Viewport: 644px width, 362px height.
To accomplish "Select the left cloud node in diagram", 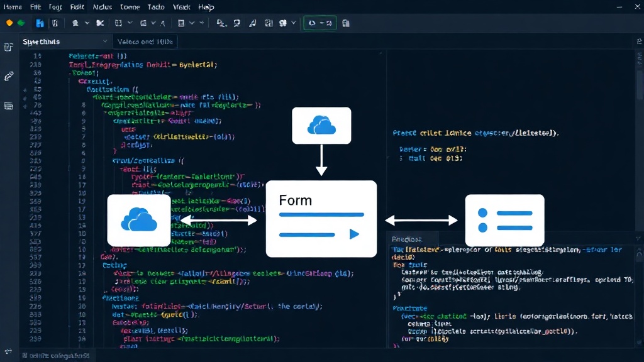I will (x=139, y=220).
